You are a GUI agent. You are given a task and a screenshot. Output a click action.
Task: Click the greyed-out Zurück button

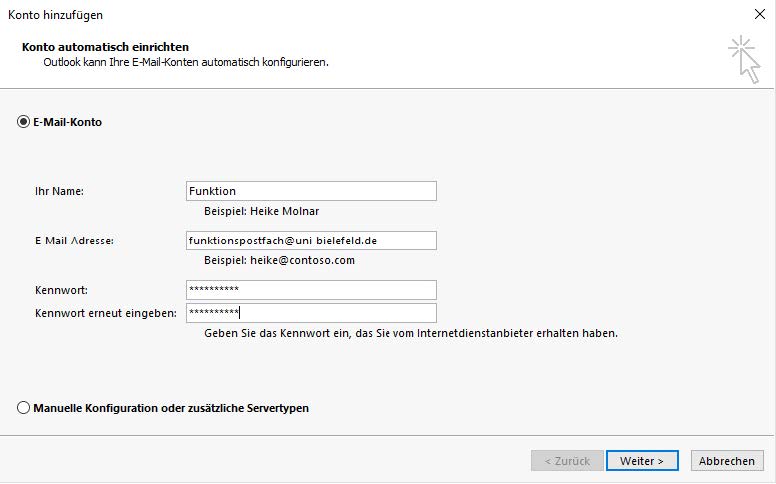(567, 461)
